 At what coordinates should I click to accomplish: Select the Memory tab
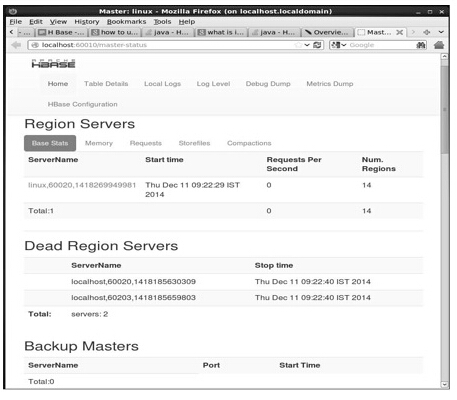(99, 143)
